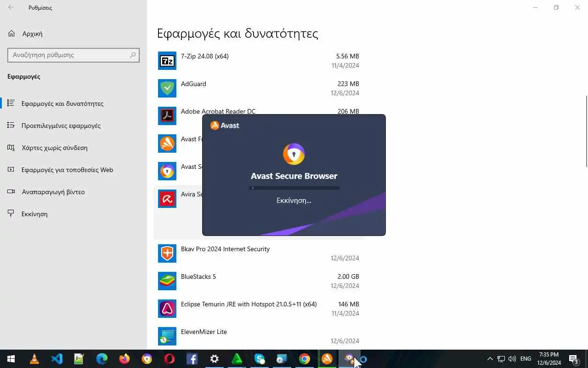Click the magnifier icon in the search box
The width and height of the screenshot is (588, 368).
point(133,55)
